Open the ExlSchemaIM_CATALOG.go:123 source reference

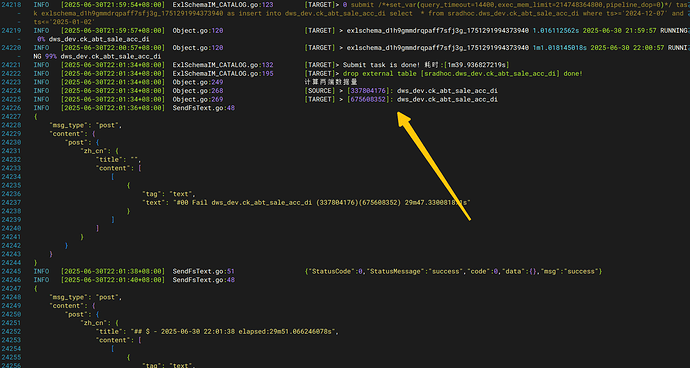[x=223, y=5]
